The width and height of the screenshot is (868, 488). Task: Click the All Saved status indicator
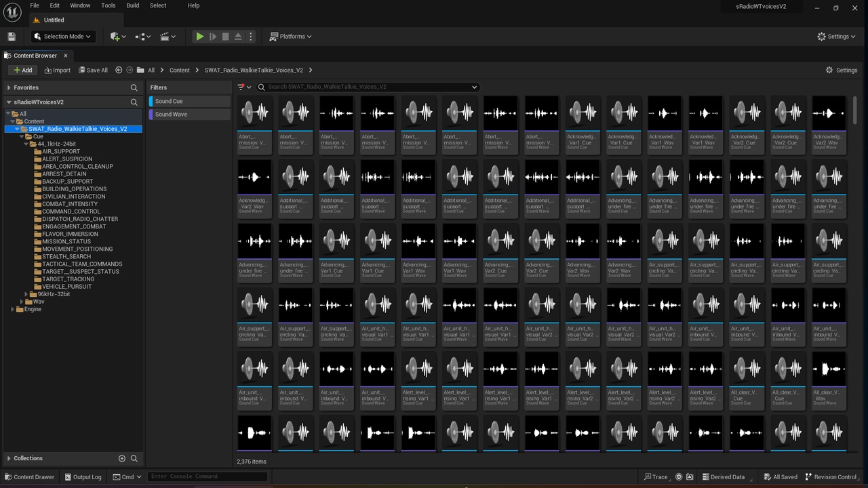tap(781, 476)
